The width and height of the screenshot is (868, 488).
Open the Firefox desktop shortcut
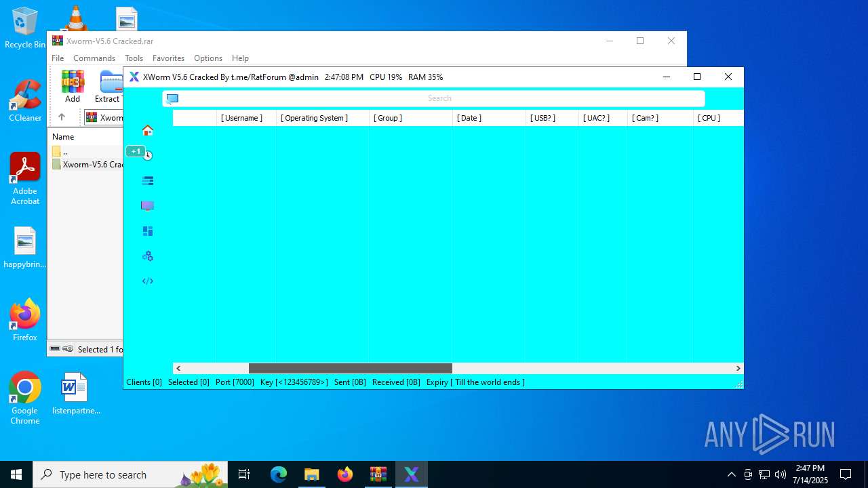pos(25,321)
